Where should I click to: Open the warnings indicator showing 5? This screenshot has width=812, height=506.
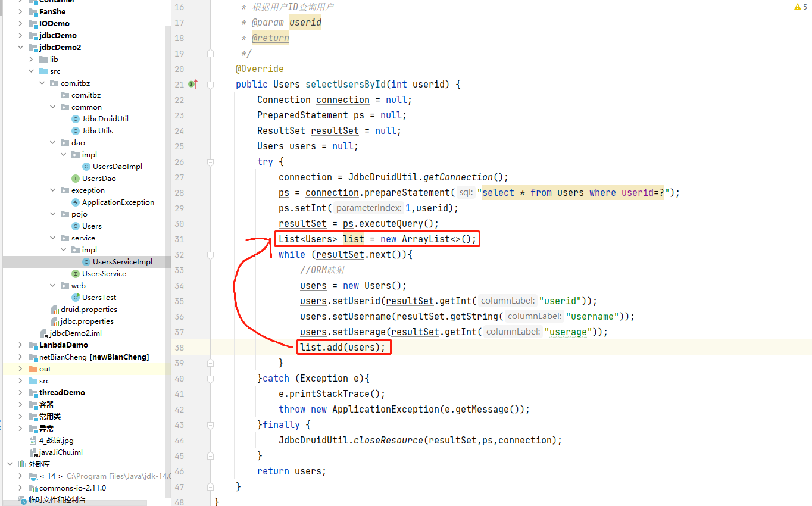pos(801,7)
